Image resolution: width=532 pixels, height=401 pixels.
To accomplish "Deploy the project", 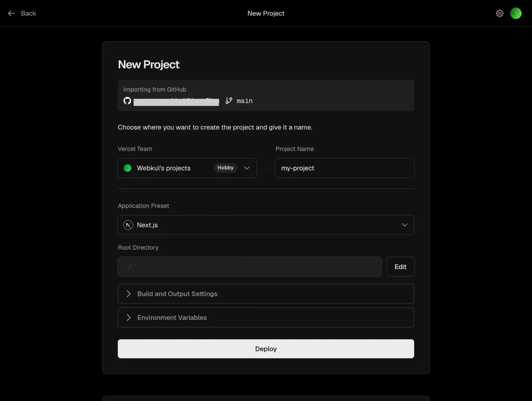I will click(x=266, y=349).
